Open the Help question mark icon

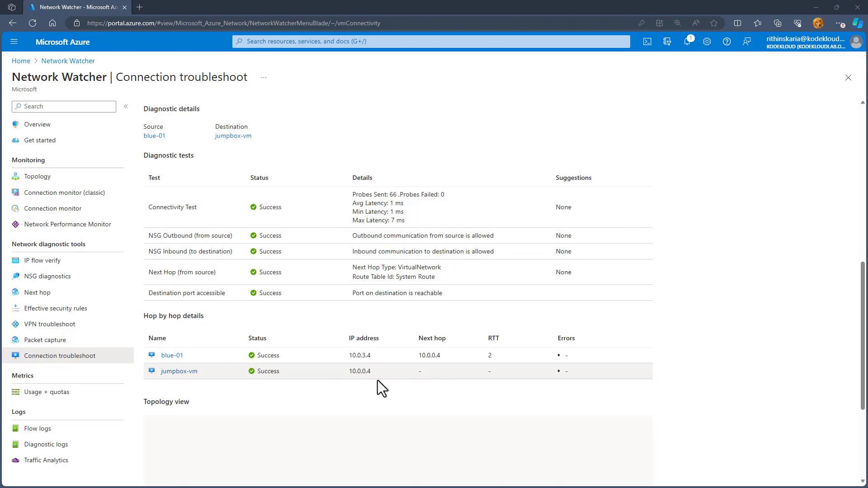(x=727, y=42)
